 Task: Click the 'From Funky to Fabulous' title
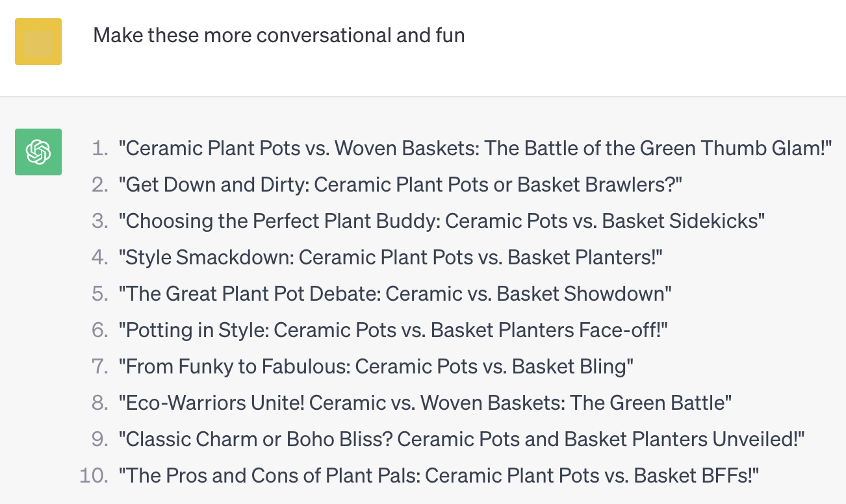(x=376, y=367)
